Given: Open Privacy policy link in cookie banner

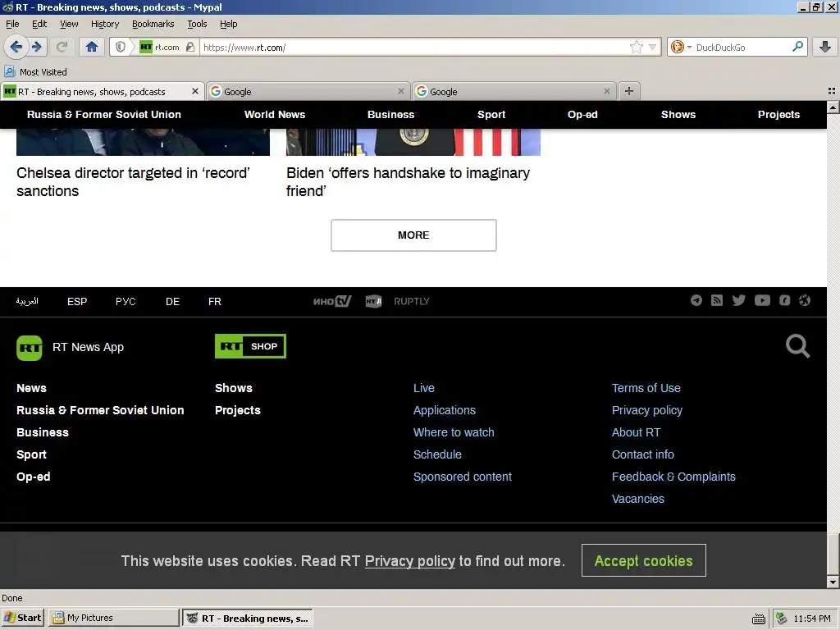Looking at the screenshot, I should (410, 561).
